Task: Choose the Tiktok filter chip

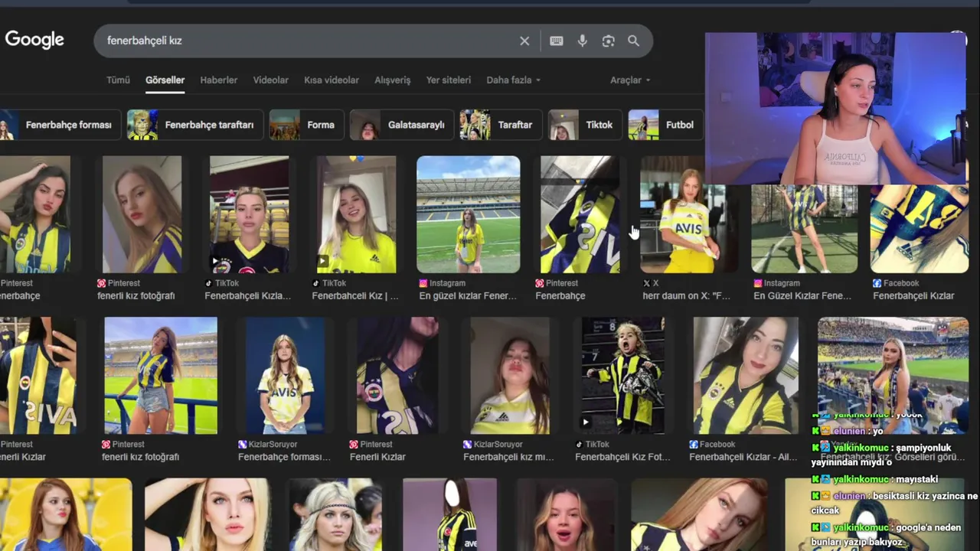Action: [x=585, y=125]
